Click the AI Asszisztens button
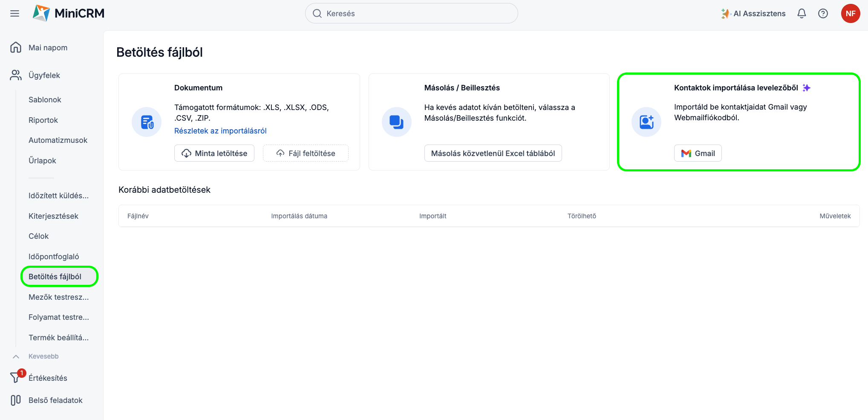Viewport: 868px width, 420px height. 753,14
